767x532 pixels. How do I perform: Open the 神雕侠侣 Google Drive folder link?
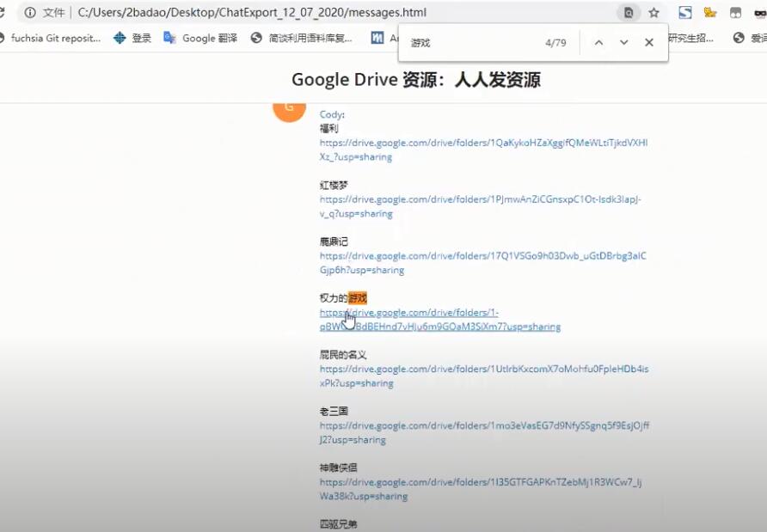[x=481, y=489]
